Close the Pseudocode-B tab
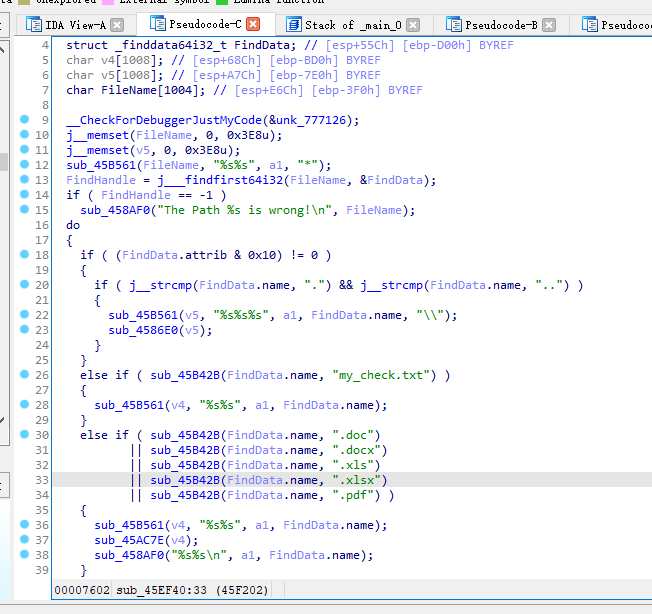The height and width of the screenshot is (614, 652). pos(549,25)
